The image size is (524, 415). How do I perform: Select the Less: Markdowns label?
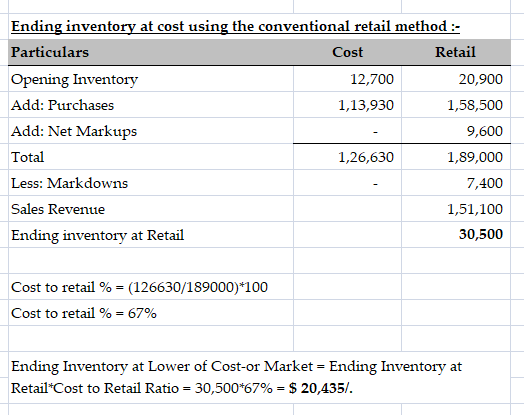(70, 183)
